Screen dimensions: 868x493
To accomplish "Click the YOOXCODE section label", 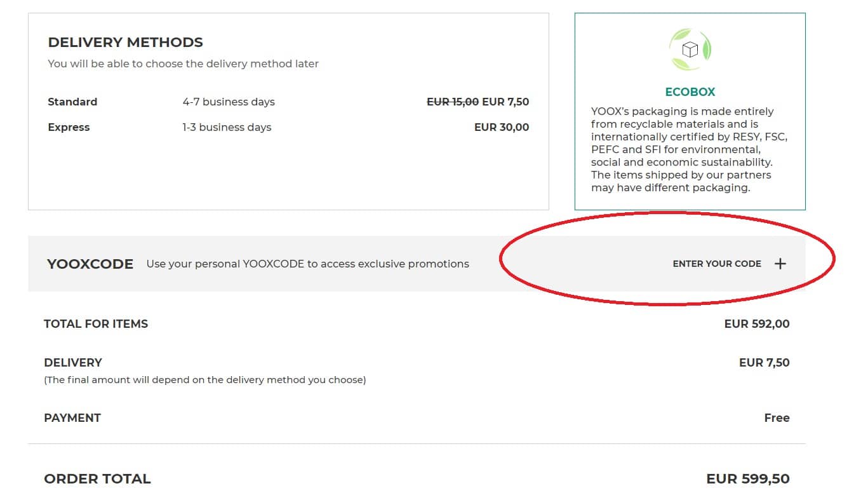I will tap(90, 263).
